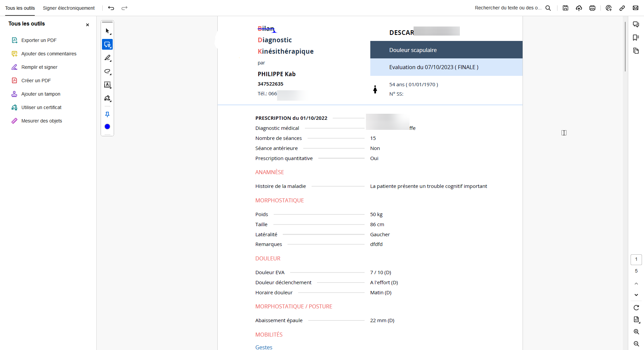Click the ANAMNÈSE section heading
The width and height of the screenshot is (644, 350).
[270, 172]
